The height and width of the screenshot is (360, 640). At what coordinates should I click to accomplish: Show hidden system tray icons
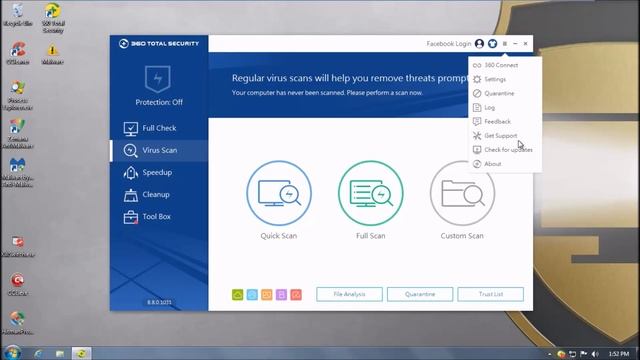click(549, 354)
